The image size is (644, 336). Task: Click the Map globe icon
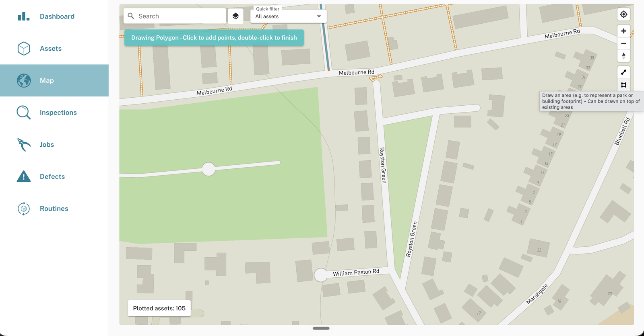coord(24,80)
